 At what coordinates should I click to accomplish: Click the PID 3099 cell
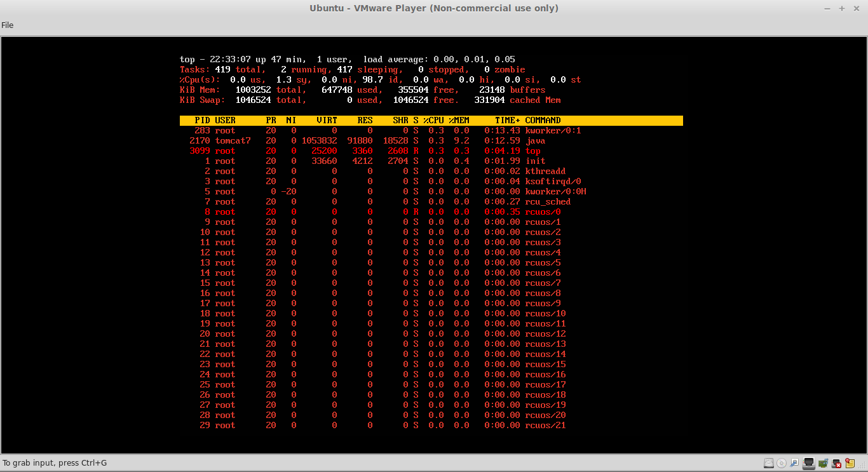tap(200, 151)
